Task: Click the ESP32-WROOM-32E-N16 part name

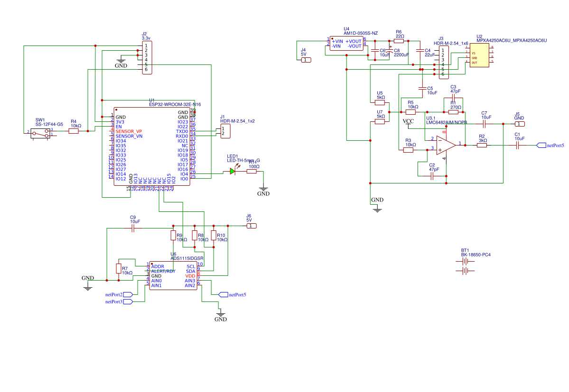Action: coord(175,104)
